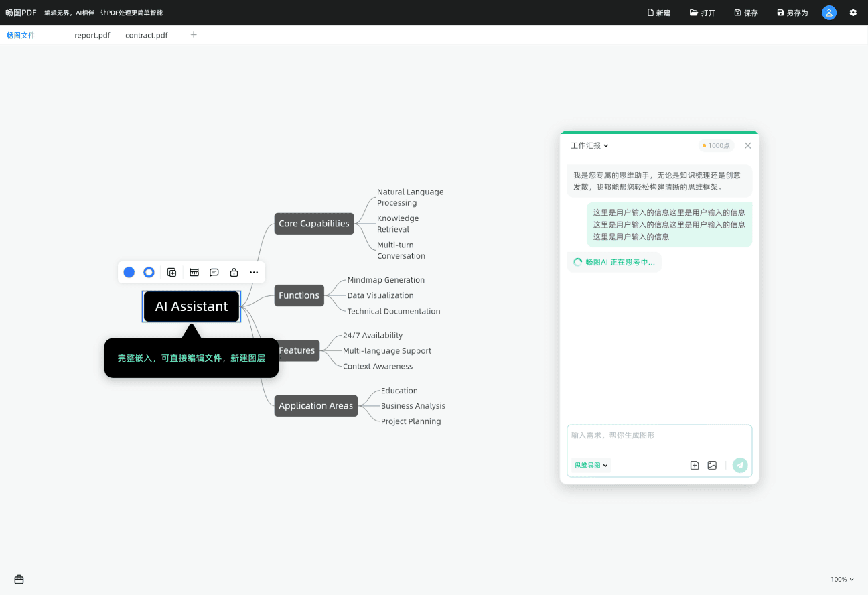Click the add file icon in chat input
This screenshot has width=868, height=595.
[x=695, y=465]
